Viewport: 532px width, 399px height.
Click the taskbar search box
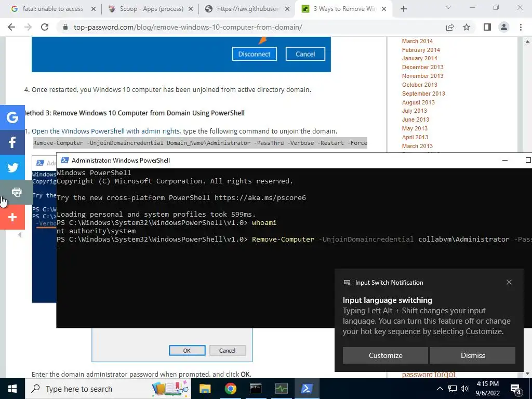click(108, 389)
